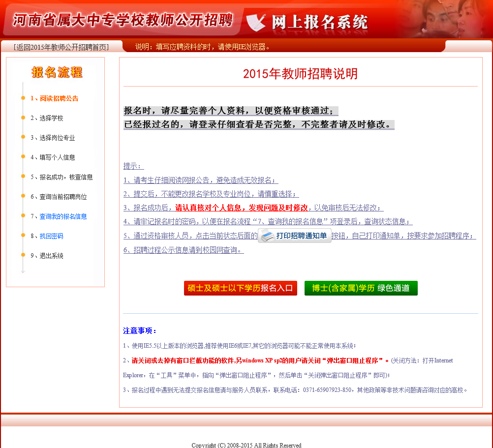Select step 5、报名成功，核查信息
This screenshot has height=448, width=493.
tap(62, 177)
